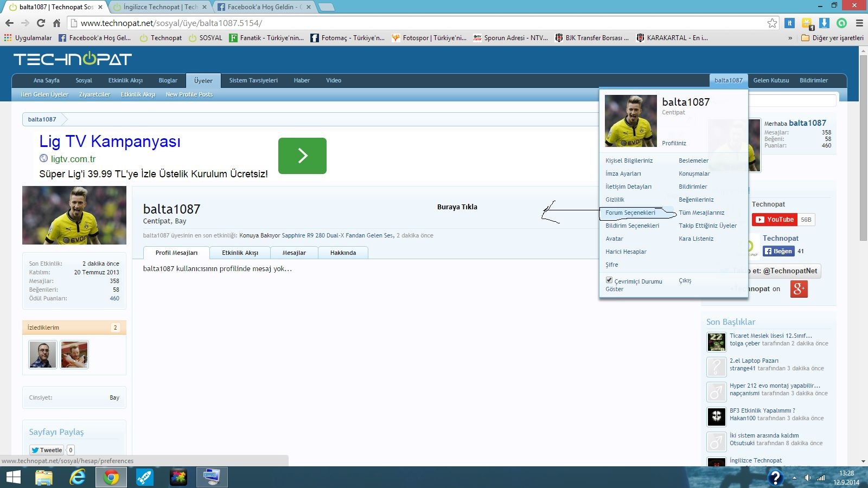Open the Lig TV Kampanyası ad link
The height and width of the screenshot is (488, 868).
tap(110, 142)
